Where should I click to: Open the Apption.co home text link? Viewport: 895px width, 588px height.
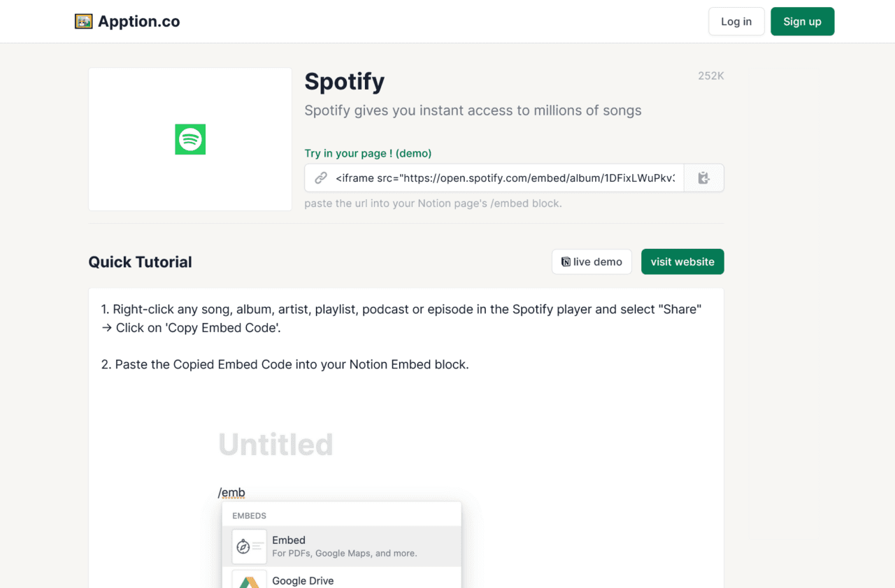coord(138,22)
